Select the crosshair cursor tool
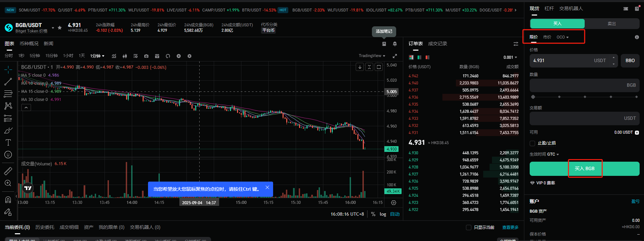The height and width of the screenshot is (241, 644). [8, 70]
